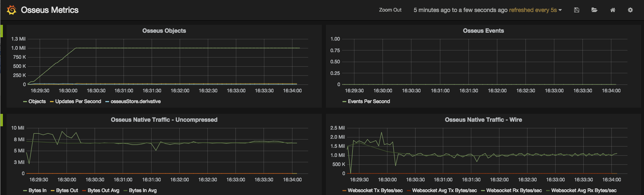Click the Updates Per Second color line
Screen dimensions: 644x195
coord(52,102)
